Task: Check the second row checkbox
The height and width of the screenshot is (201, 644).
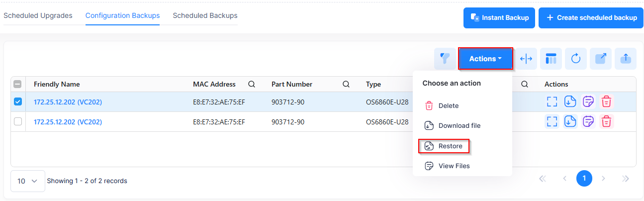Action: point(18,121)
